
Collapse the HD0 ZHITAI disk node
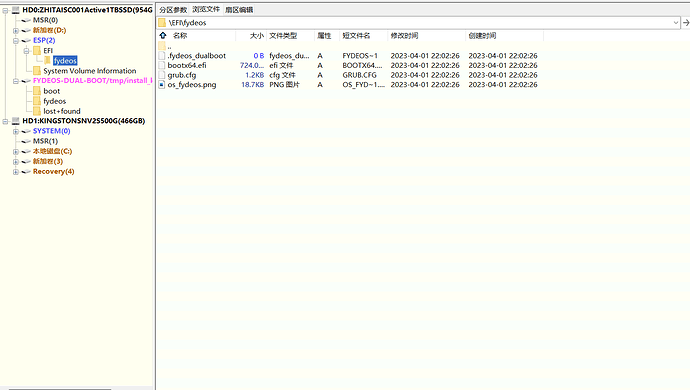5,10
